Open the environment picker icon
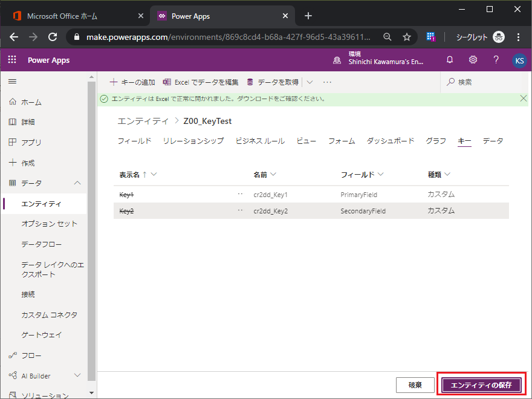Screen dimensions: 532x399 pos(337,60)
